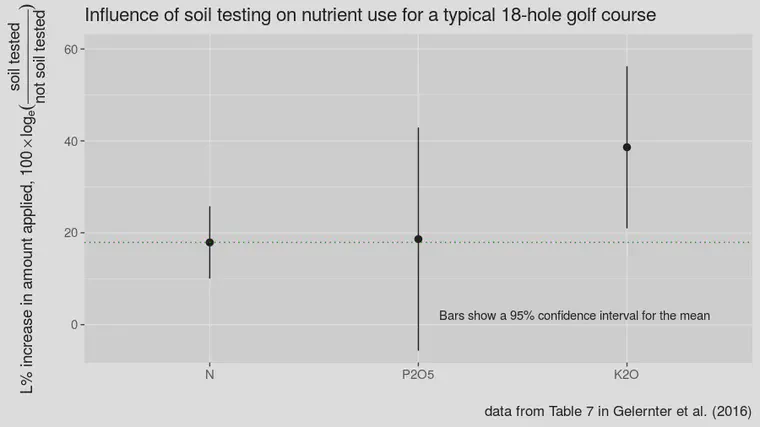This screenshot has height=427, width=760.
Task: Click the chart title text
Action: pos(370,15)
